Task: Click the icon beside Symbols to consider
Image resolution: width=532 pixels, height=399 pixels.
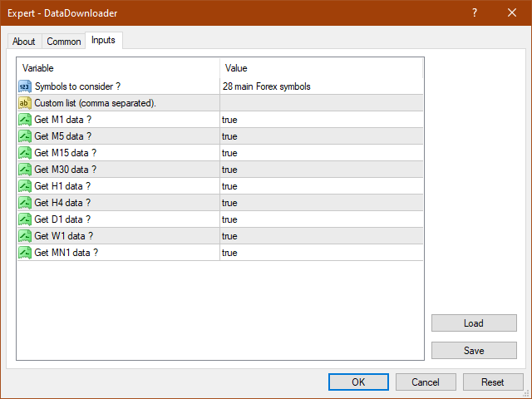Action: pos(24,86)
